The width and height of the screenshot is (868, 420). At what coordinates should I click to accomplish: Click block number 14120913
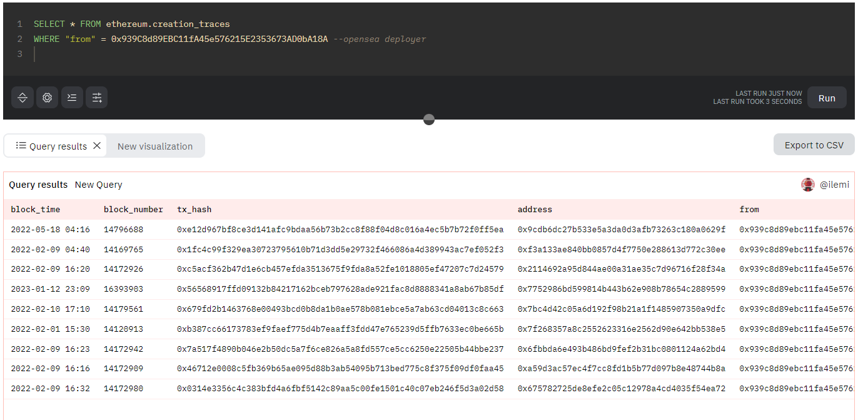[x=123, y=329]
